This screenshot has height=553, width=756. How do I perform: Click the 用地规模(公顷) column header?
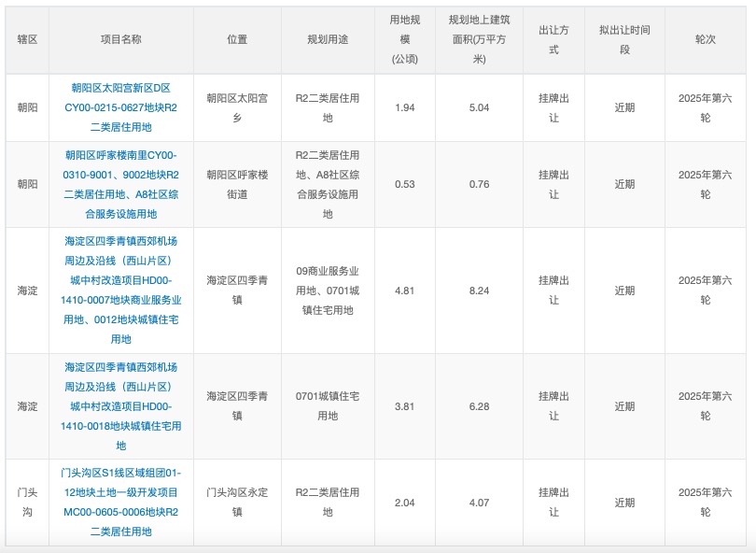click(x=405, y=39)
